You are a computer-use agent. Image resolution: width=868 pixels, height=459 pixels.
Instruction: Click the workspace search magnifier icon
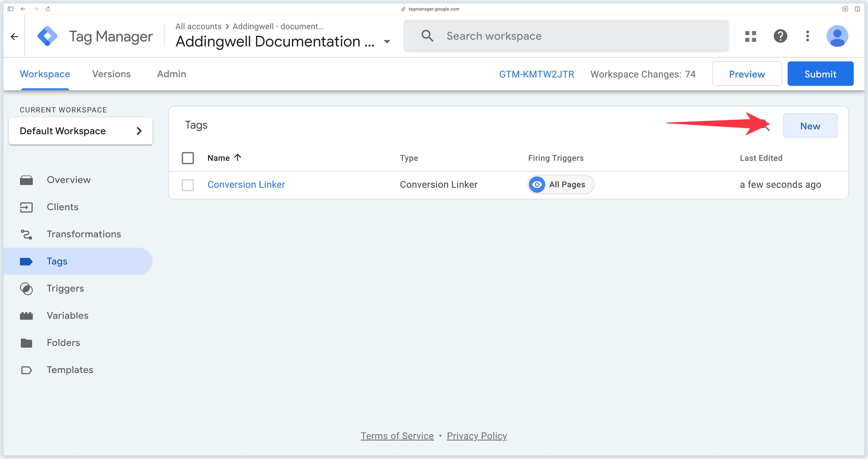427,36
